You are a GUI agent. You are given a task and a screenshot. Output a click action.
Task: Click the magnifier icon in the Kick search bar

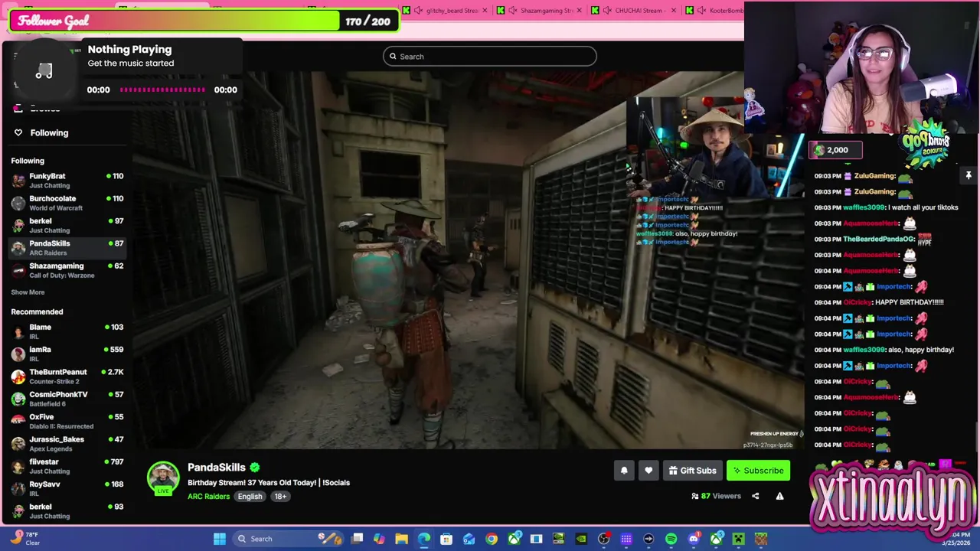tap(393, 56)
